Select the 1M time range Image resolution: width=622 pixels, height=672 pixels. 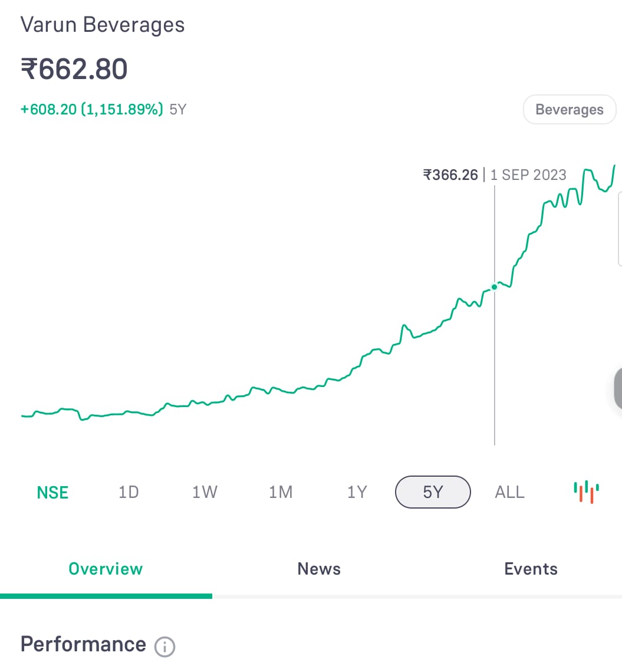[281, 492]
